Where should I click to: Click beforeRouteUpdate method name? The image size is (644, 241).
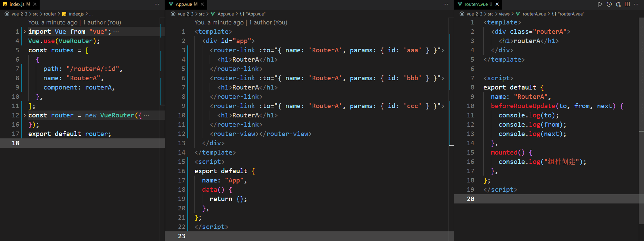click(523, 106)
